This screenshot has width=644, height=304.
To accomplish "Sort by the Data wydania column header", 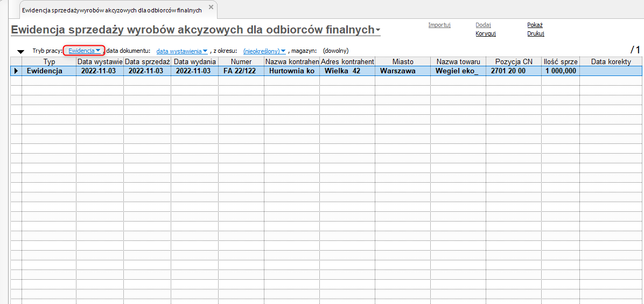I will (x=195, y=61).
